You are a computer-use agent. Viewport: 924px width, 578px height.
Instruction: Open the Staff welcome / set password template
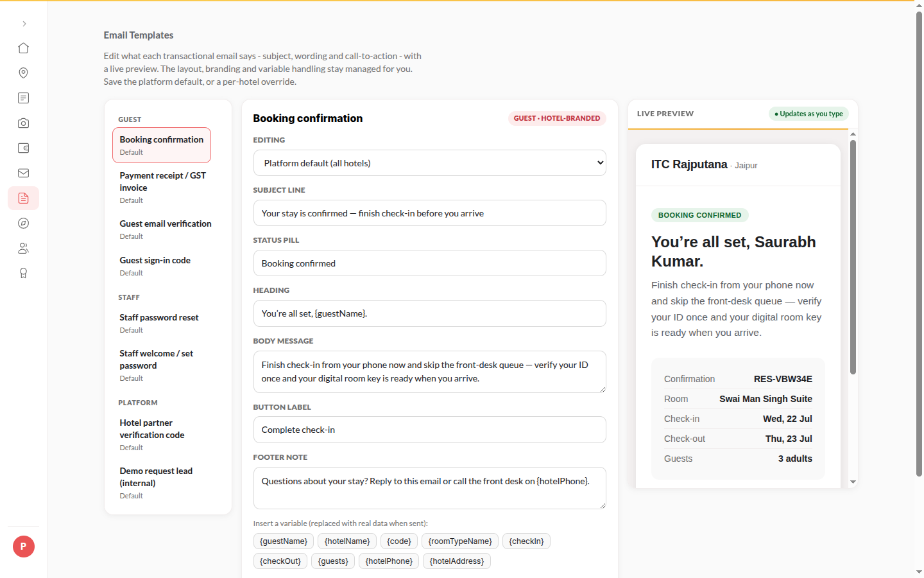(162, 365)
